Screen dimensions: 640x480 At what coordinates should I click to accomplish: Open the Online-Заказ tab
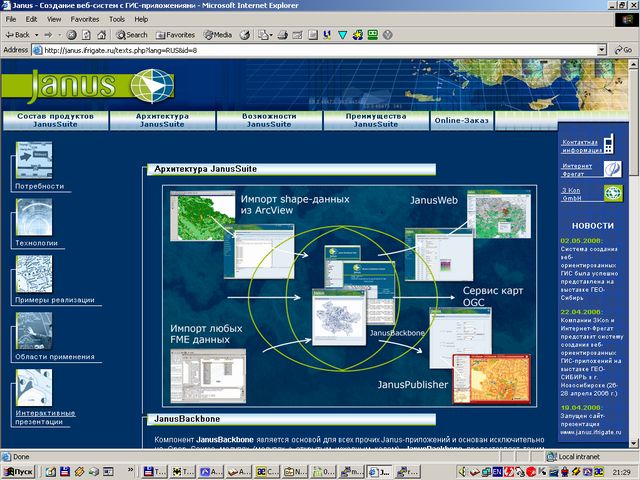pyautogui.click(x=462, y=120)
